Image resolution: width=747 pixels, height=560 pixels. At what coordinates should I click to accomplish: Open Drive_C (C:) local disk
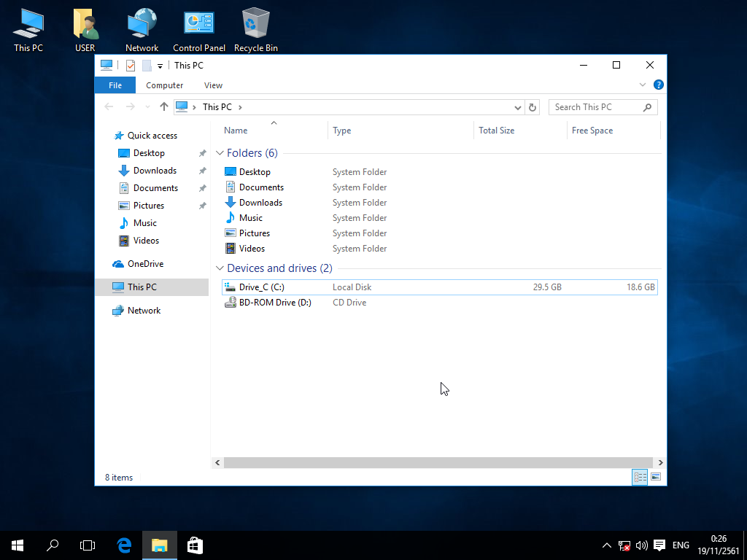(261, 287)
